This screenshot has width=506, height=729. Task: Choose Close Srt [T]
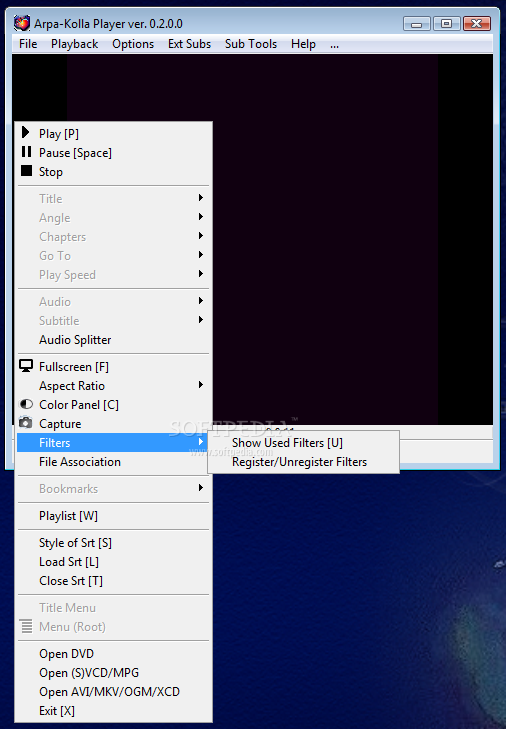tap(113, 581)
